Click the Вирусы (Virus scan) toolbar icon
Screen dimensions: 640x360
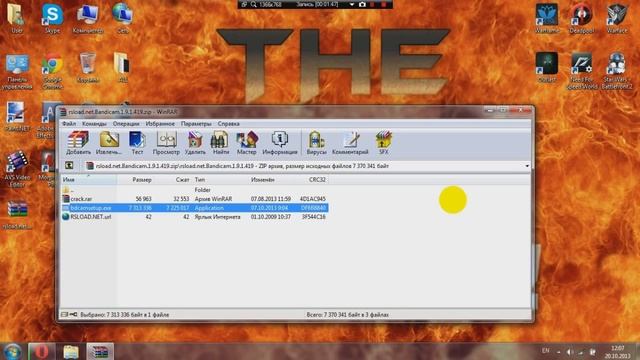point(316,143)
